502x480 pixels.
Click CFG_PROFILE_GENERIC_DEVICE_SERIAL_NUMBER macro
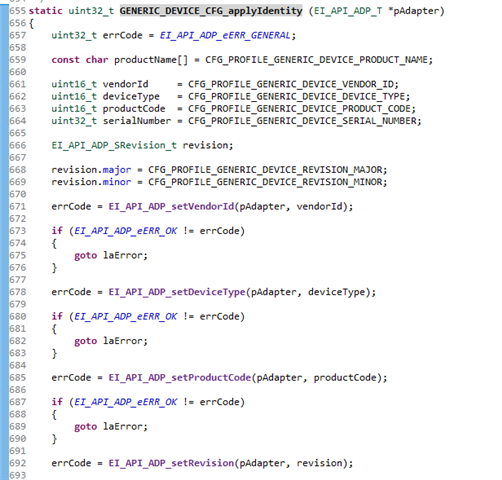point(302,121)
